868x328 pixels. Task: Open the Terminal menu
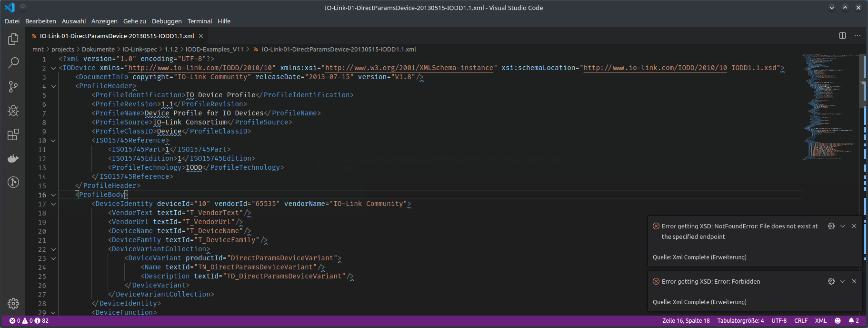point(200,21)
